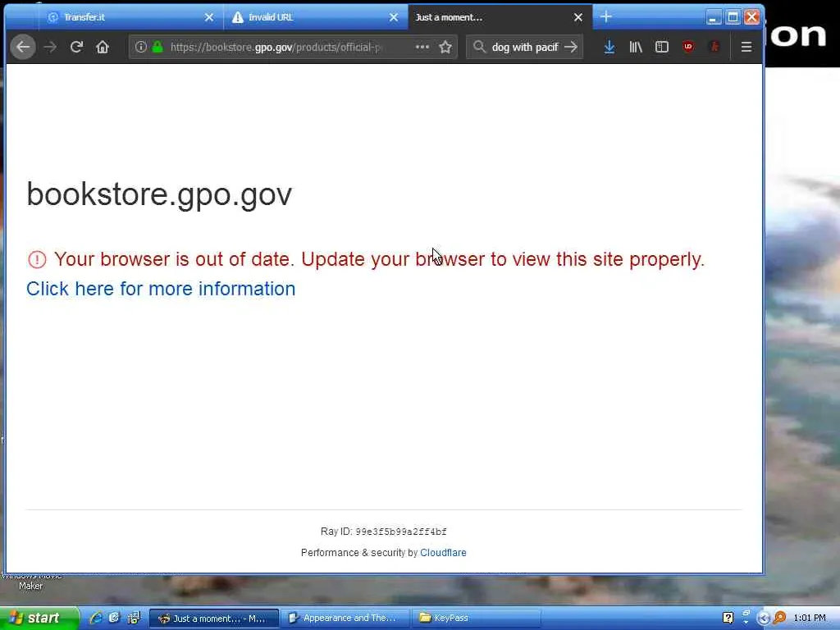
Task: Open the Downloads panel arrow icon
Action: 609,47
